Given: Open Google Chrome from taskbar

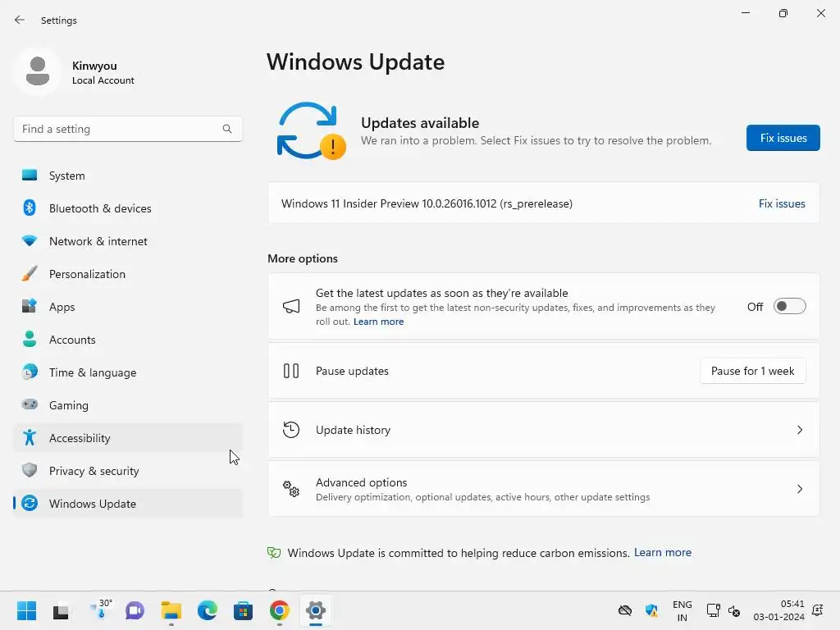Looking at the screenshot, I should click(280, 610).
